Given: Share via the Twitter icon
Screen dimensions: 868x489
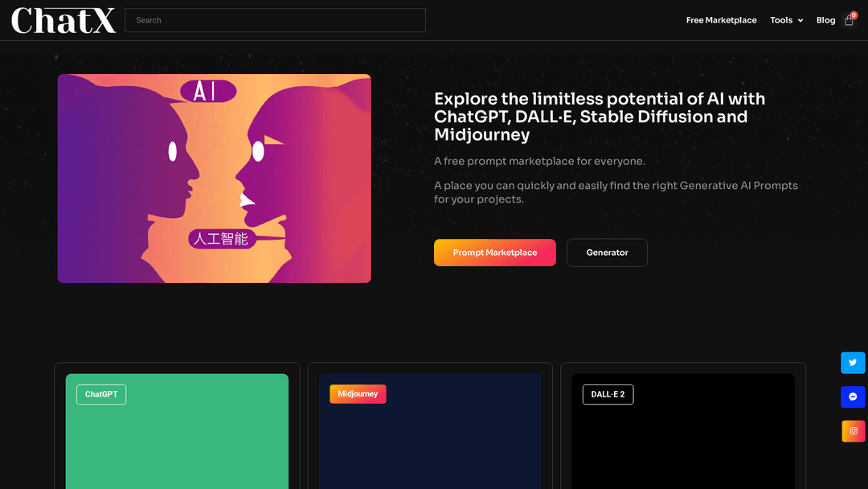Looking at the screenshot, I should click(x=853, y=363).
